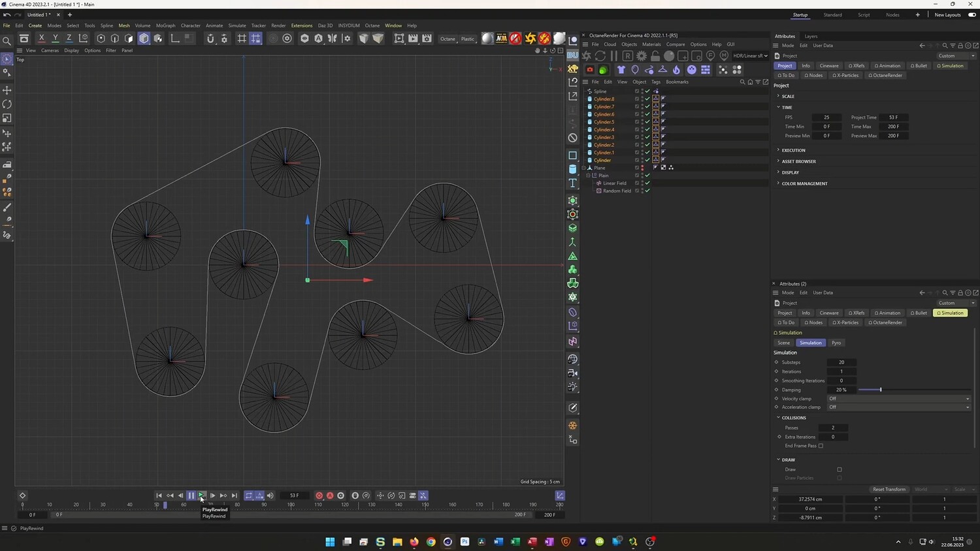Open the MoGraph menu
This screenshot has height=551, width=980.
click(x=165, y=25)
